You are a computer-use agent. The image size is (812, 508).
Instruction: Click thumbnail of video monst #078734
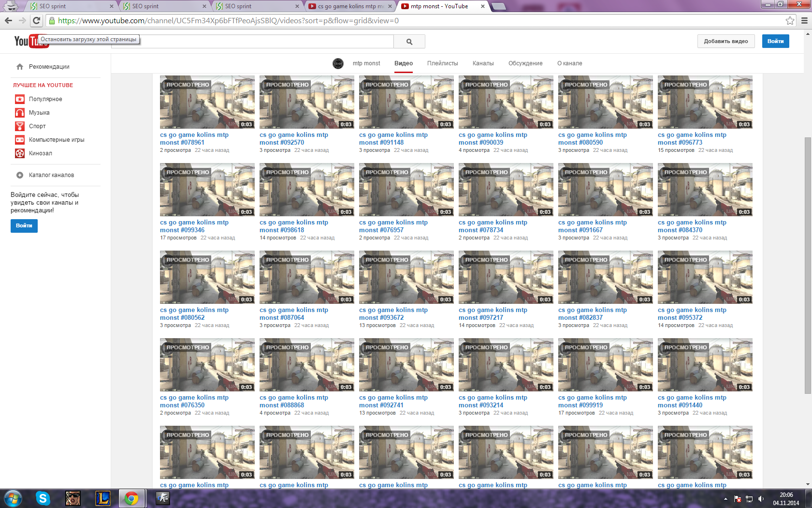tap(506, 190)
